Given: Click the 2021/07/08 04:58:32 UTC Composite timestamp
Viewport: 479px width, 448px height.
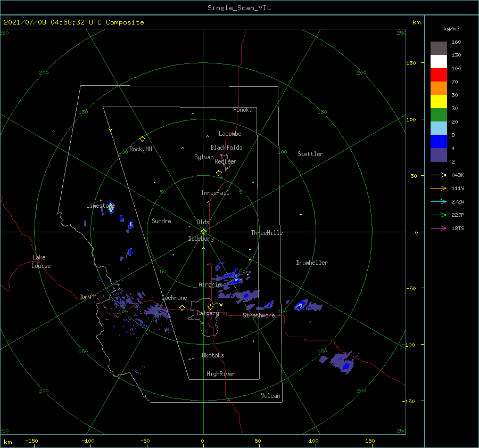Looking at the screenshot, I should click(x=73, y=22).
